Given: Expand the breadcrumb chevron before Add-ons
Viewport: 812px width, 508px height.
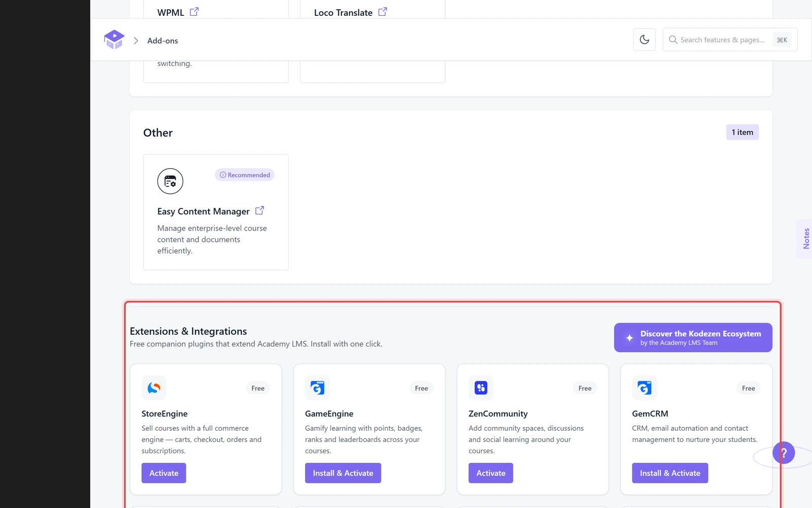Looking at the screenshot, I should [136, 41].
